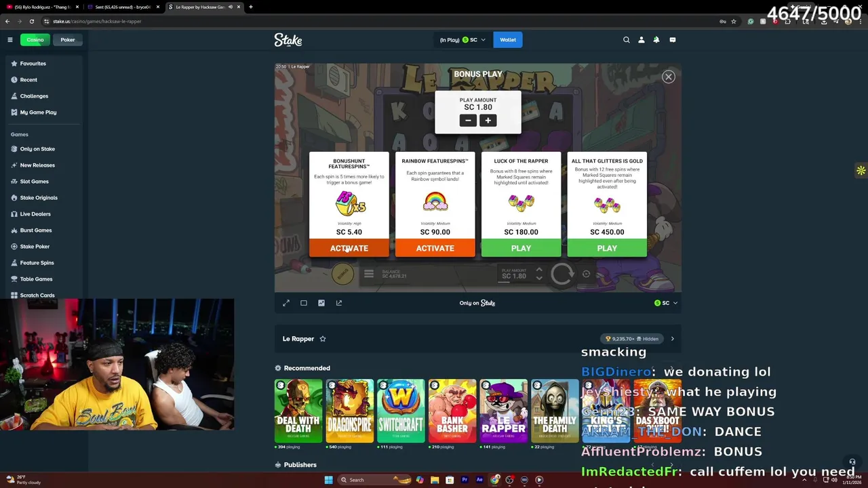Open File Explorer from the taskbar

435,480
